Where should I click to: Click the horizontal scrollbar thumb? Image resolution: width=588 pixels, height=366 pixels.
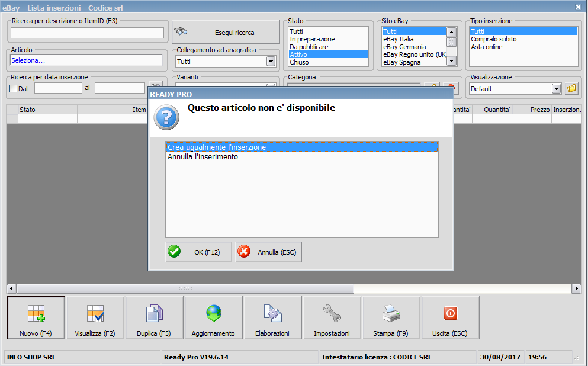pyautogui.click(x=185, y=289)
